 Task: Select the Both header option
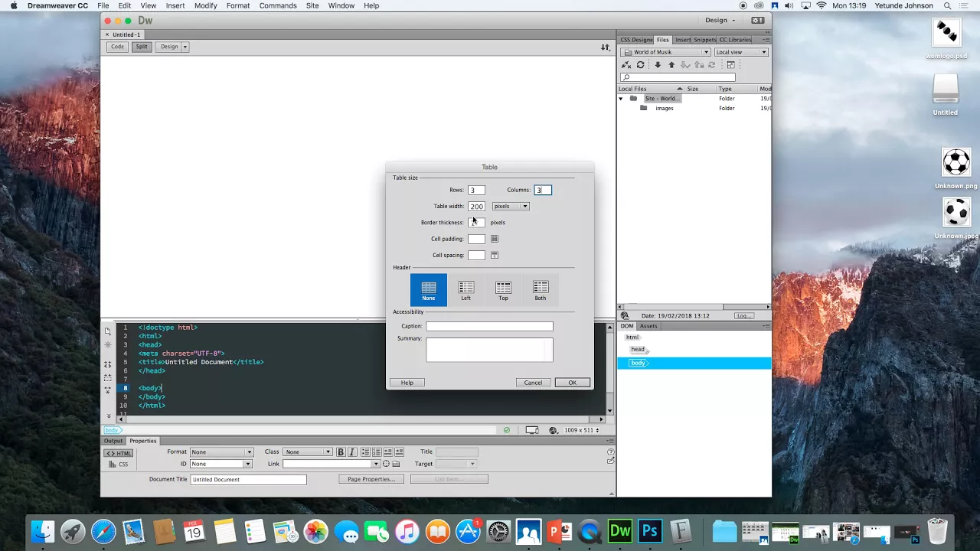541,290
